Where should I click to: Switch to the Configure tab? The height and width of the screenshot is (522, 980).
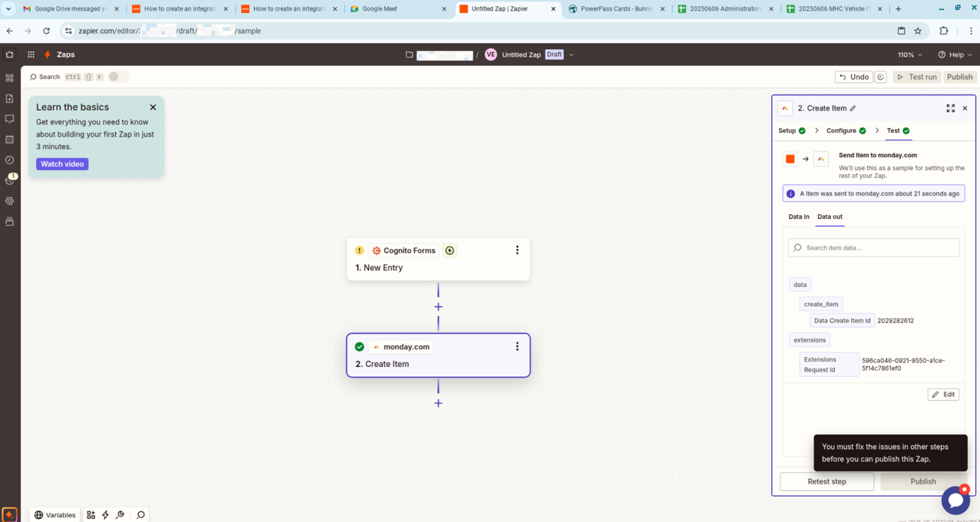coord(846,130)
